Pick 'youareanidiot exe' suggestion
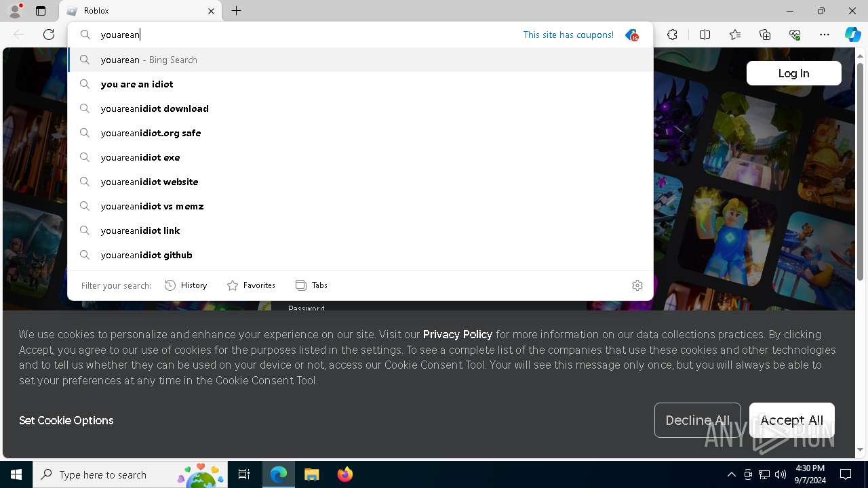Screen dimensions: 868x488 [x=361, y=157]
